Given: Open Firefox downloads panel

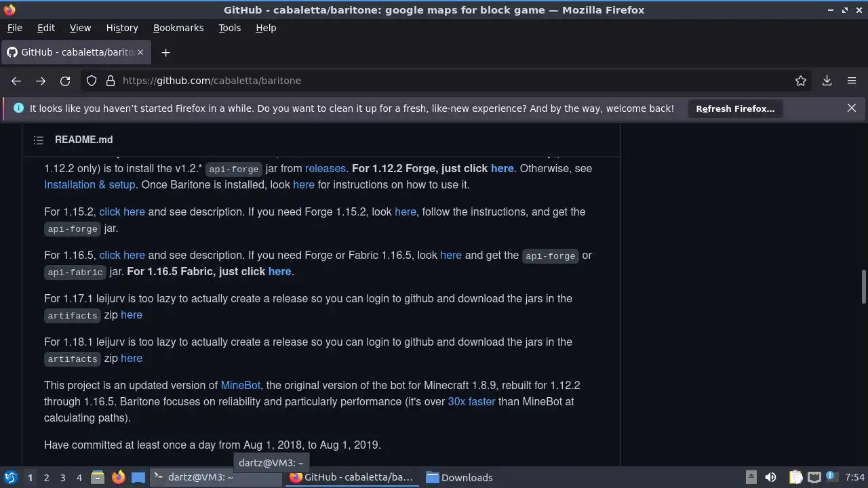Looking at the screenshot, I should 827,81.
